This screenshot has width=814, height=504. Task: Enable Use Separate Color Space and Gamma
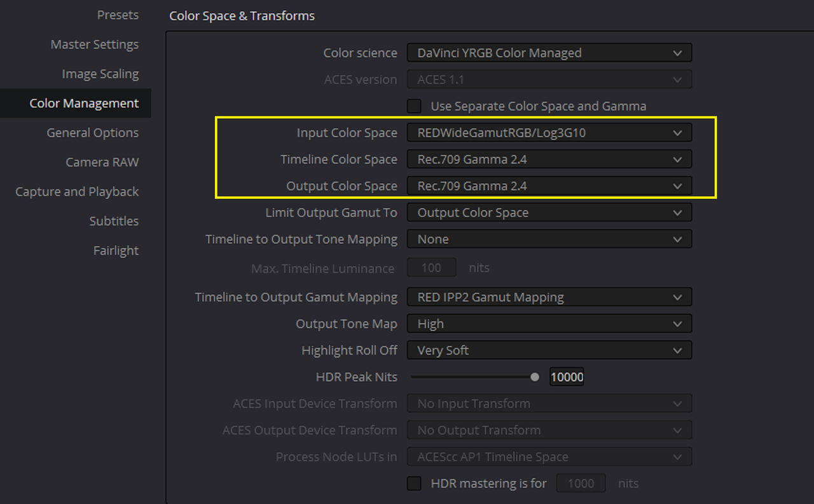[x=415, y=106]
